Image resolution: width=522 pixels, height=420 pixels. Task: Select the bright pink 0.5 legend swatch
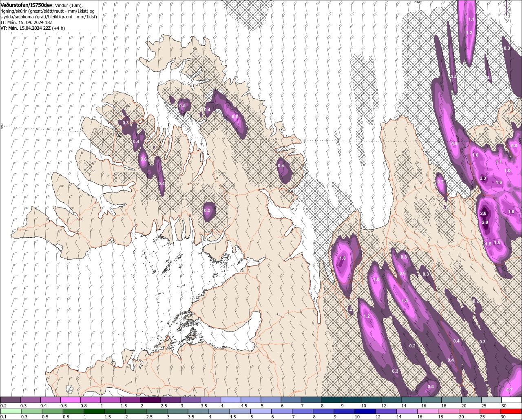(x=71, y=400)
